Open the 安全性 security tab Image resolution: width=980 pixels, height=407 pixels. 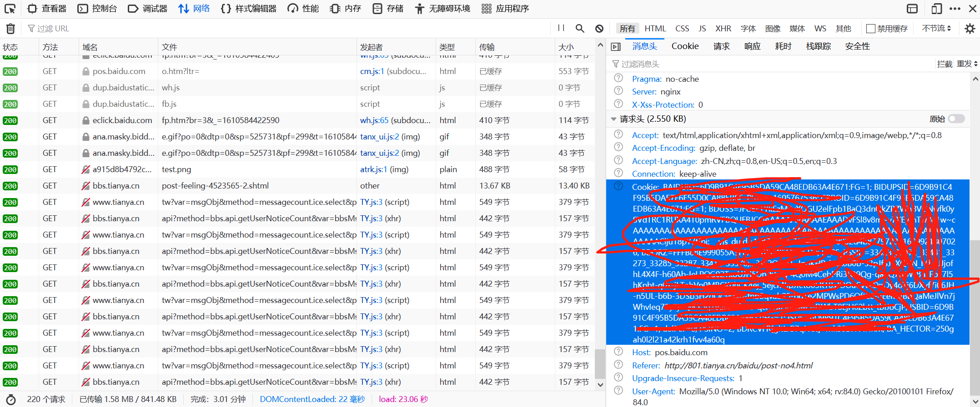(x=857, y=46)
